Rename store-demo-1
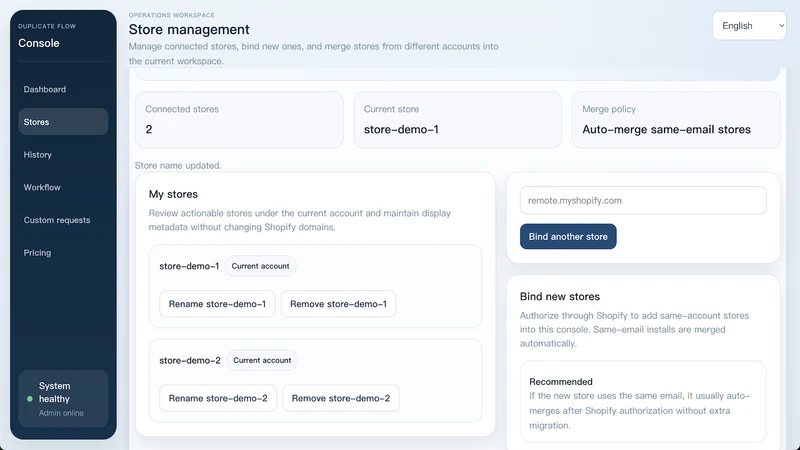Image resolution: width=800 pixels, height=450 pixels. click(x=217, y=304)
